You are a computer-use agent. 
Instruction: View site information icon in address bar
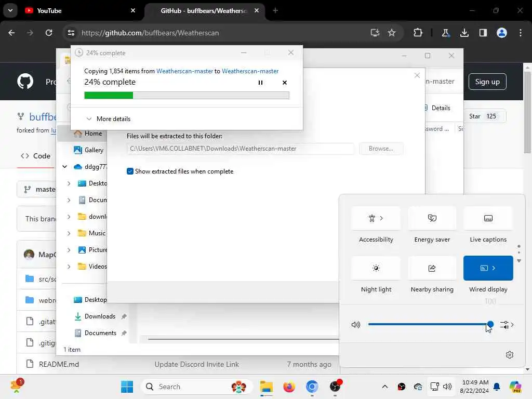[71, 33]
